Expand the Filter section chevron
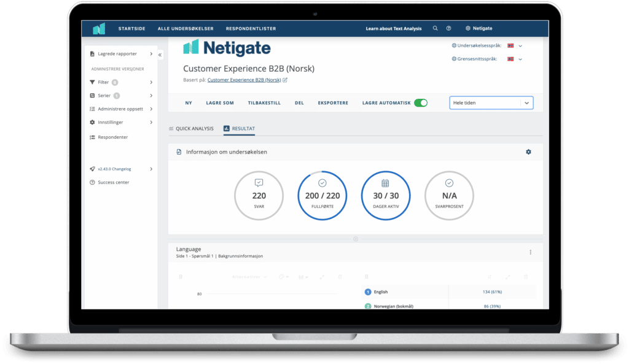 pyautogui.click(x=151, y=82)
